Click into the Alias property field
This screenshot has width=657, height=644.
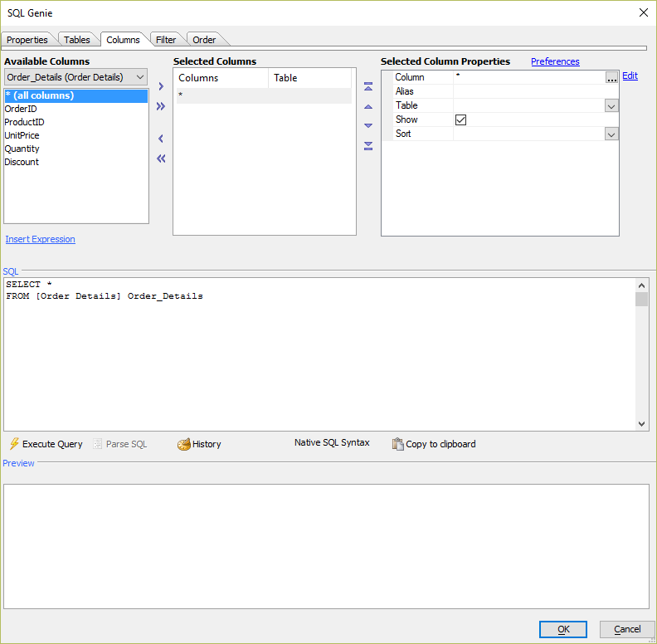point(536,91)
